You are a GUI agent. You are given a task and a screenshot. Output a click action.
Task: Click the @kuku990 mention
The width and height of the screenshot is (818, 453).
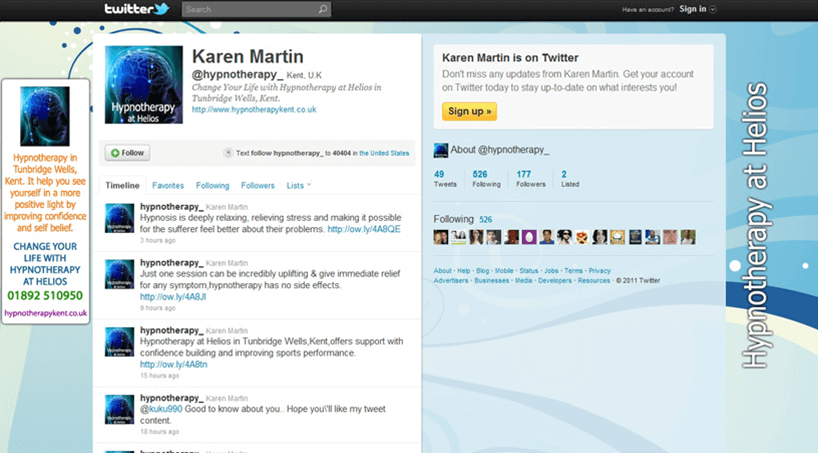pyautogui.click(x=161, y=409)
